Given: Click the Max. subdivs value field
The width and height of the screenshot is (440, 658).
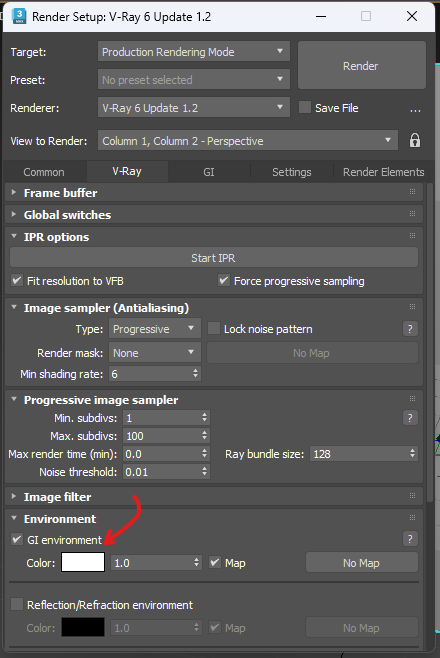Looking at the screenshot, I should pyautogui.click(x=166, y=436).
